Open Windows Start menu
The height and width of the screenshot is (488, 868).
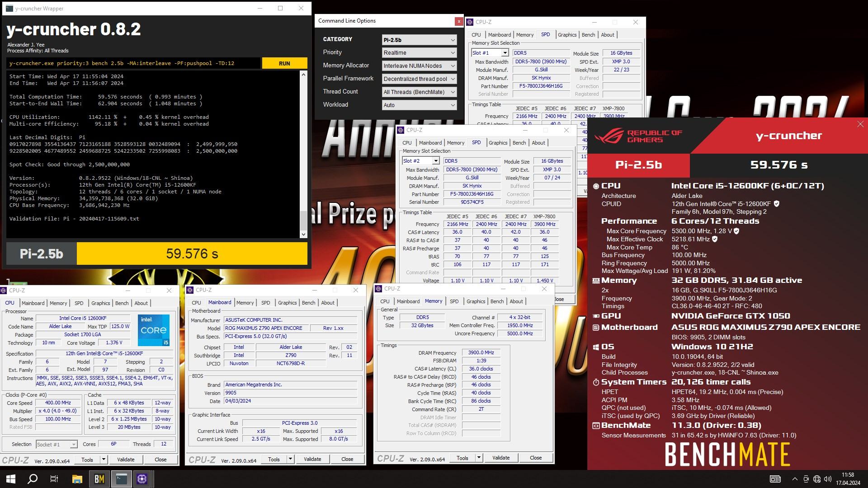click(11, 479)
